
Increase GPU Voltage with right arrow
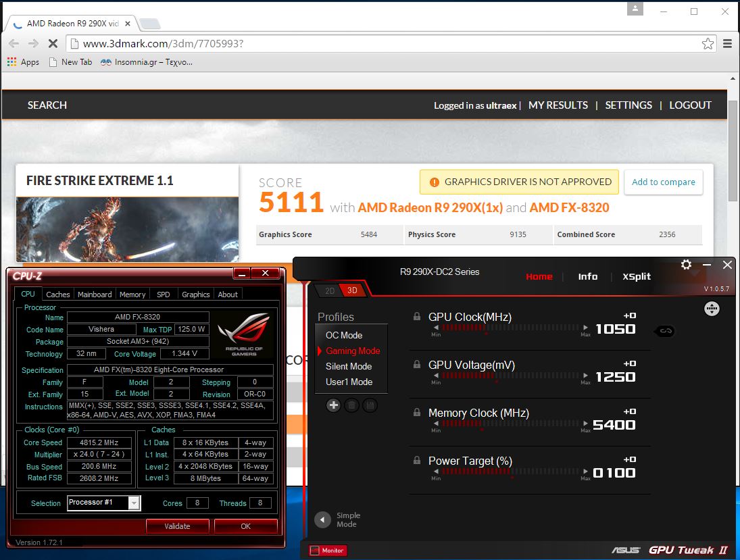click(585, 375)
